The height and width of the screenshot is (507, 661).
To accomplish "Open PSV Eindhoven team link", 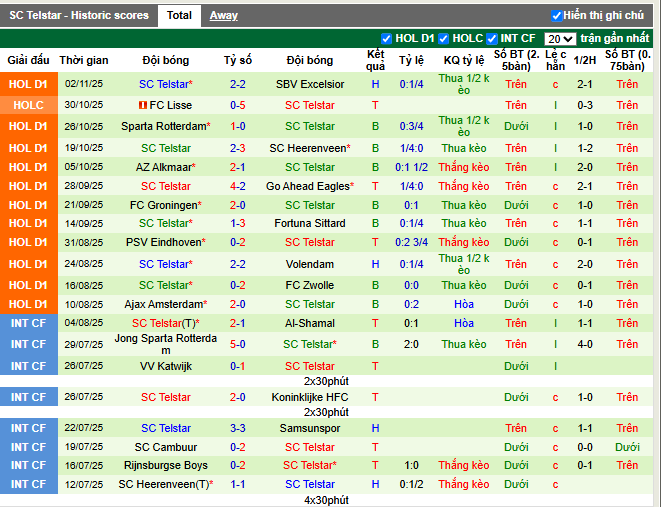I will point(164,242).
